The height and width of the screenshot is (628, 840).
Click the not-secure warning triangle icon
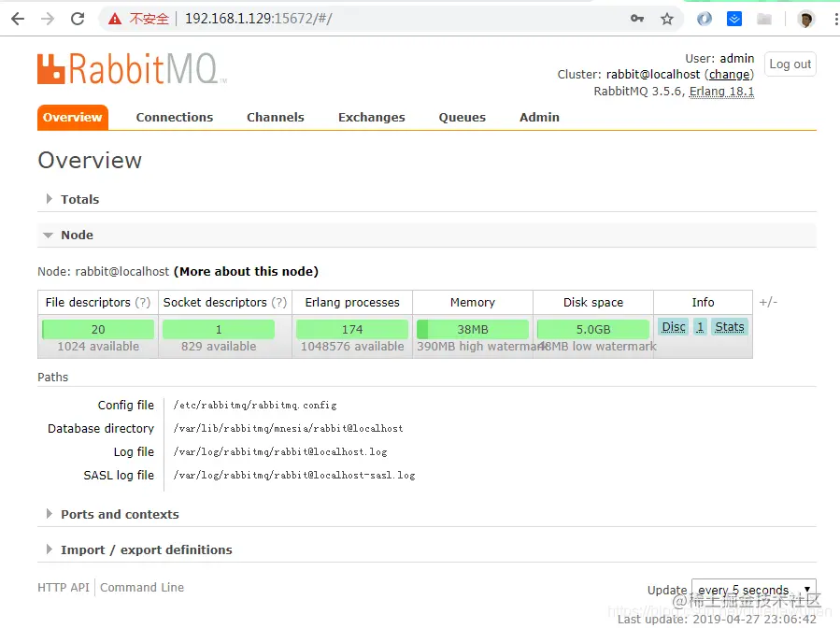115,19
